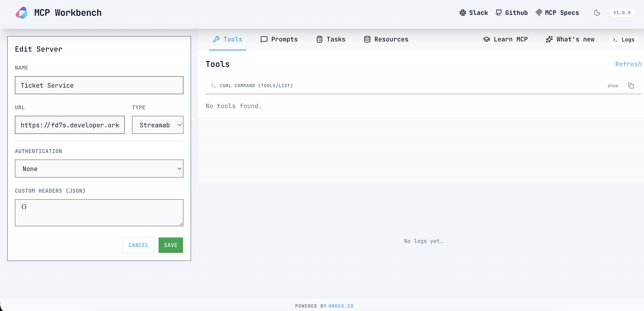
Task: Click Refresh to reload tools list
Action: point(628,64)
